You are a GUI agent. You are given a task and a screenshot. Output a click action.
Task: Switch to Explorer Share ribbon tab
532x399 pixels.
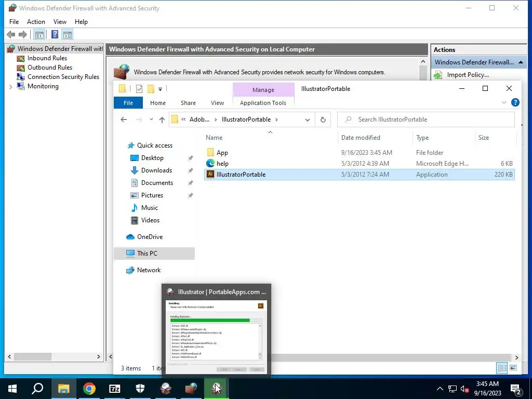point(188,103)
